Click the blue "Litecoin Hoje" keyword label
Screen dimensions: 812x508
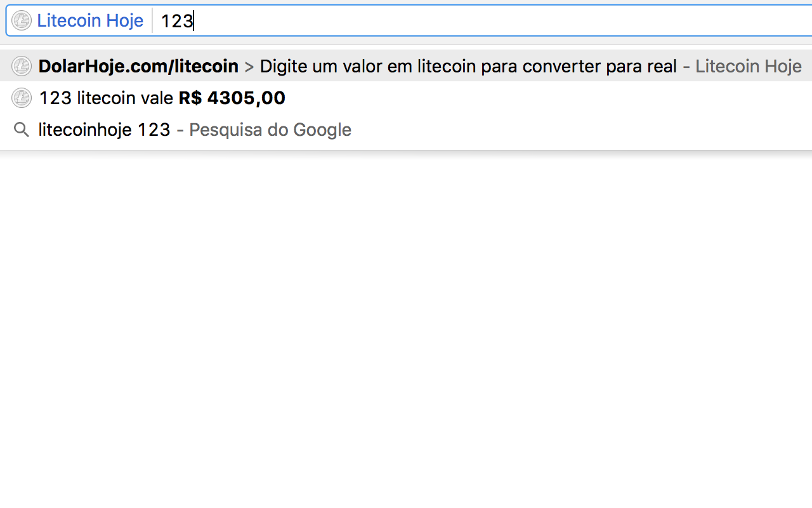(x=90, y=21)
